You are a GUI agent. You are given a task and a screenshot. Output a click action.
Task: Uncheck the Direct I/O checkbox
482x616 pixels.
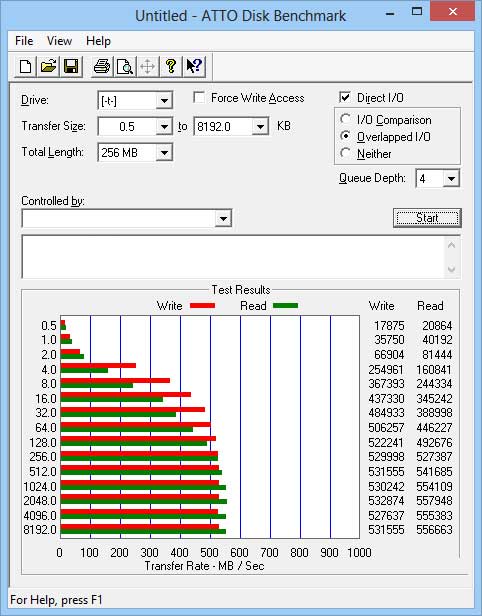(345, 97)
